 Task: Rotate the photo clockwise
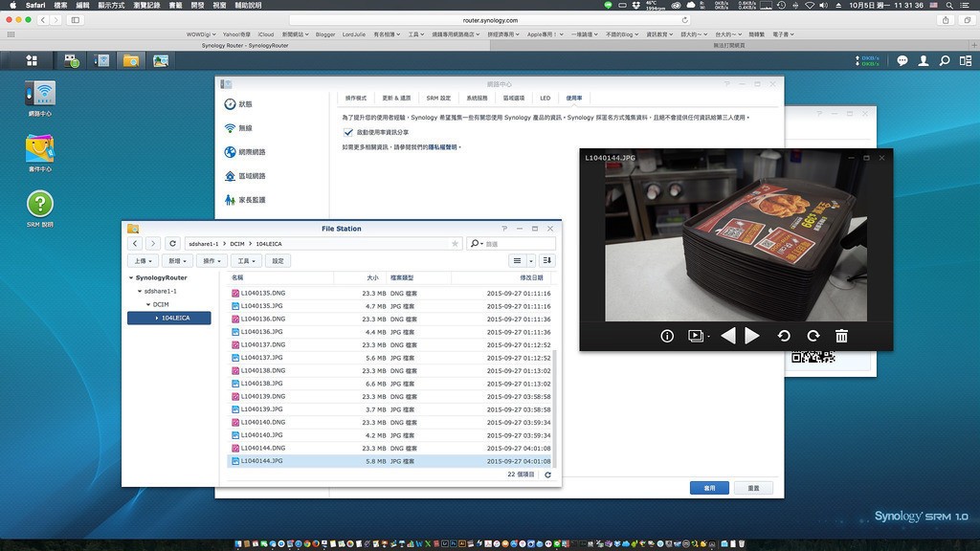tap(813, 336)
